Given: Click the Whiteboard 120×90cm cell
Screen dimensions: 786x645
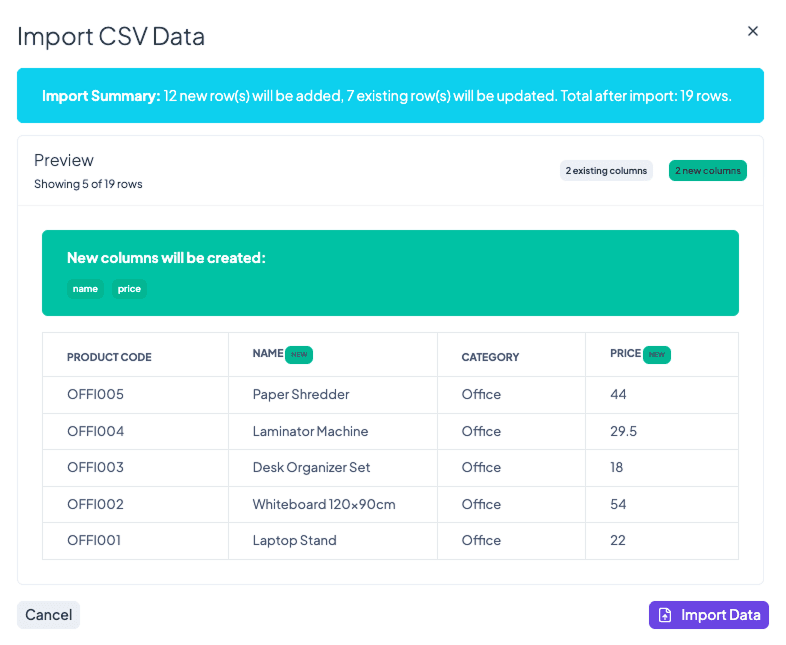Looking at the screenshot, I should [324, 505].
